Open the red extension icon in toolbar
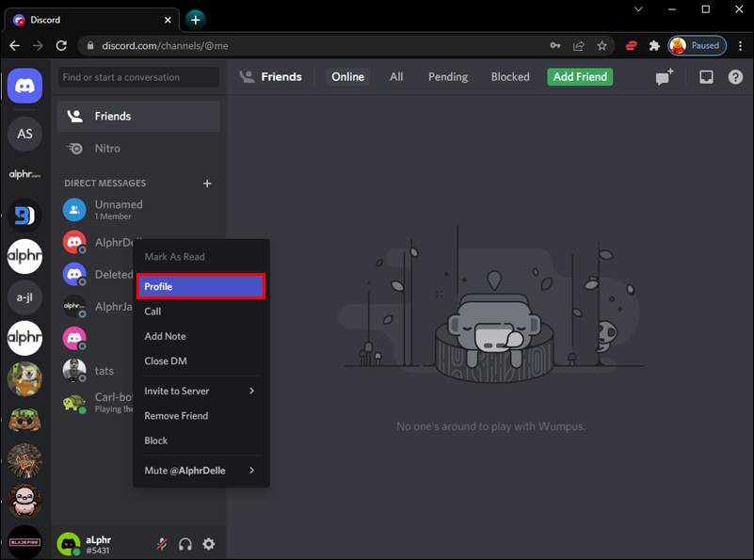 pyautogui.click(x=631, y=46)
